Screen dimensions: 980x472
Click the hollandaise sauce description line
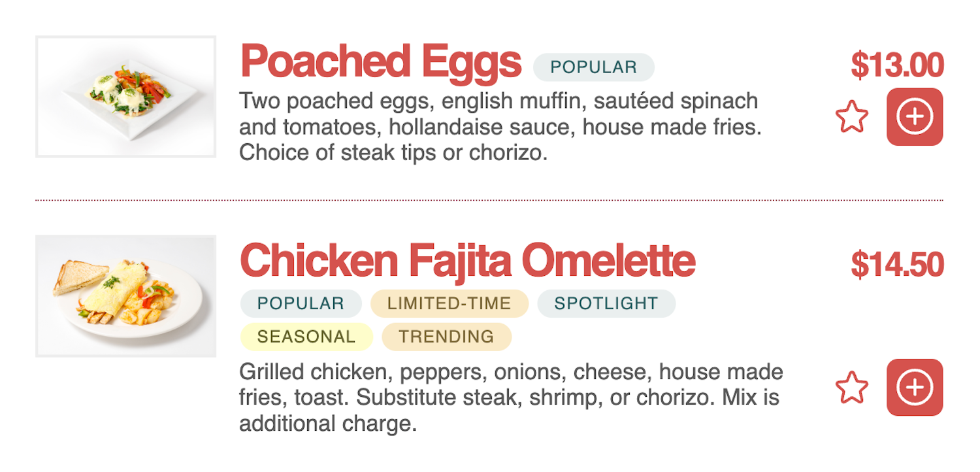500,127
